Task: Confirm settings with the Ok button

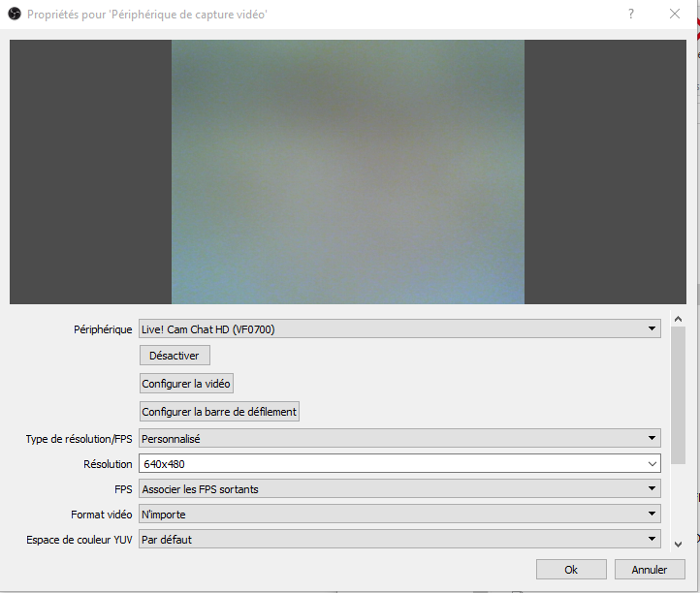Action: point(571,570)
